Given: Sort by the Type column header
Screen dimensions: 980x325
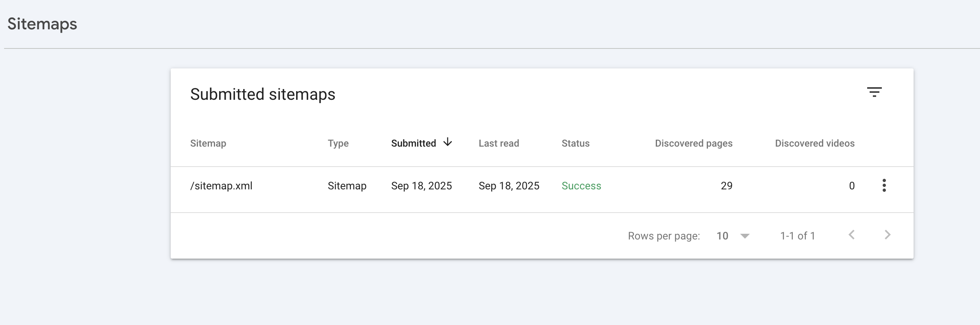Looking at the screenshot, I should pyautogui.click(x=338, y=143).
